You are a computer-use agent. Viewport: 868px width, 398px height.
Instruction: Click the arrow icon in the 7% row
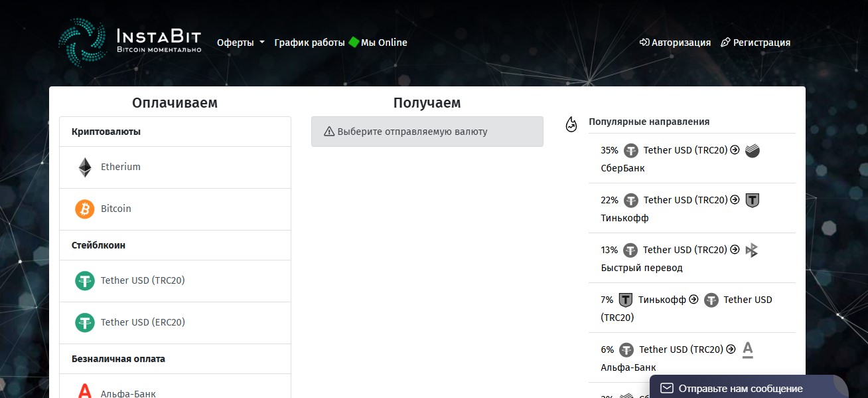tap(693, 300)
